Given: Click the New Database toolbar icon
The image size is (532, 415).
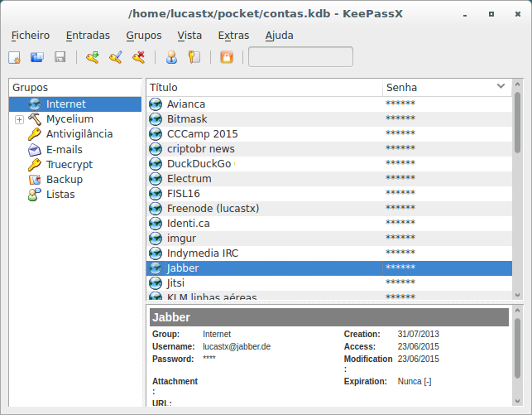Looking at the screenshot, I should [x=14, y=57].
